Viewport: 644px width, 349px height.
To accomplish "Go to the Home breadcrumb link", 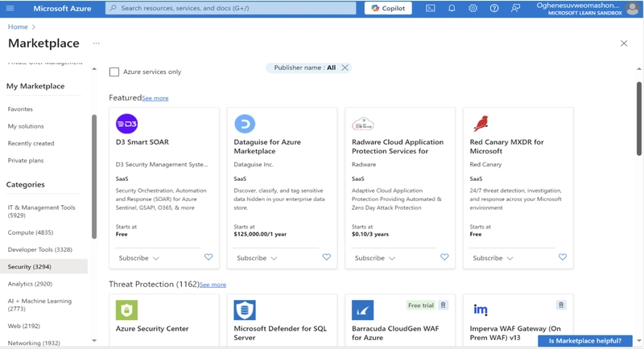I will coord(18,27).
